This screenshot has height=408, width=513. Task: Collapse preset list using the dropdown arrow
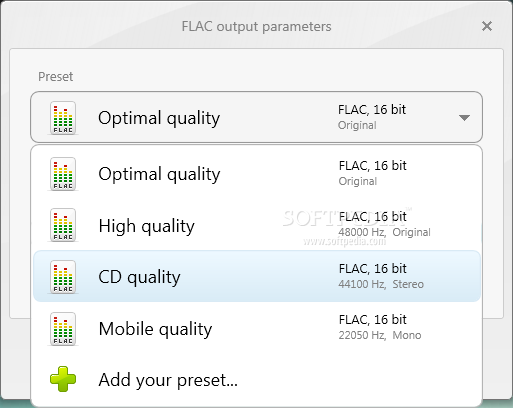click(464, 118)
